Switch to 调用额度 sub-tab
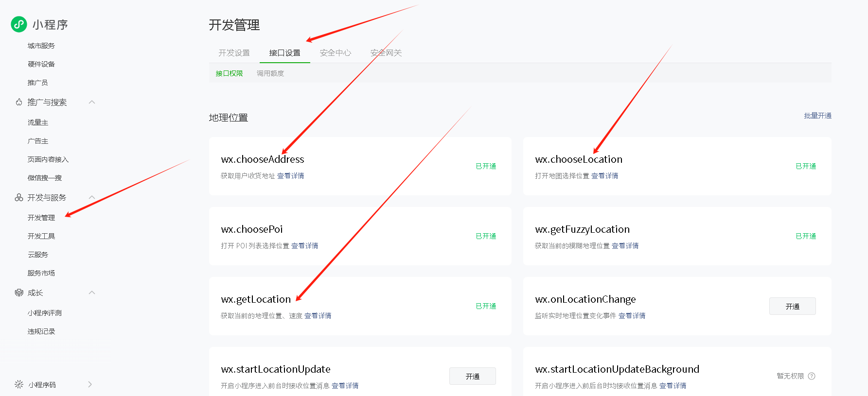The width and height of the screenshot is (868, 396). pyautogui.click(x=270, y=73)
